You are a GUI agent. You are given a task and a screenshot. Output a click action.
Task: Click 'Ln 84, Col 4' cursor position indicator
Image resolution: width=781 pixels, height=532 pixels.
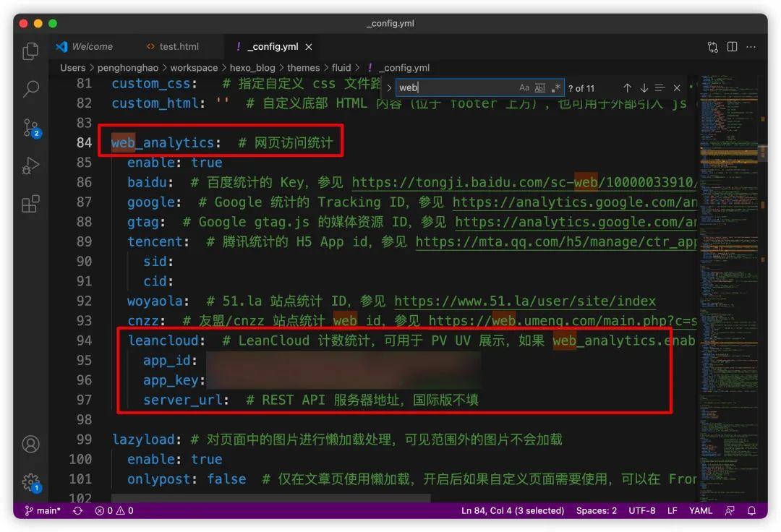(513, 510)
